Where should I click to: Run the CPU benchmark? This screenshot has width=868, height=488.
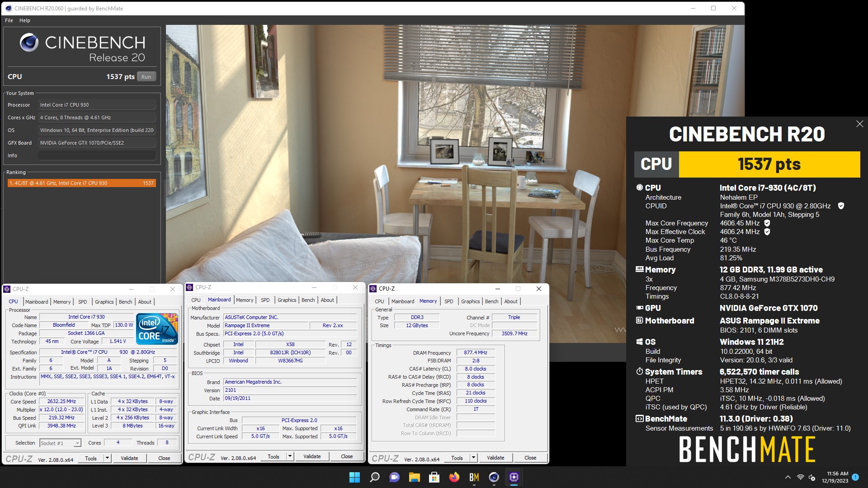[146, 77]
